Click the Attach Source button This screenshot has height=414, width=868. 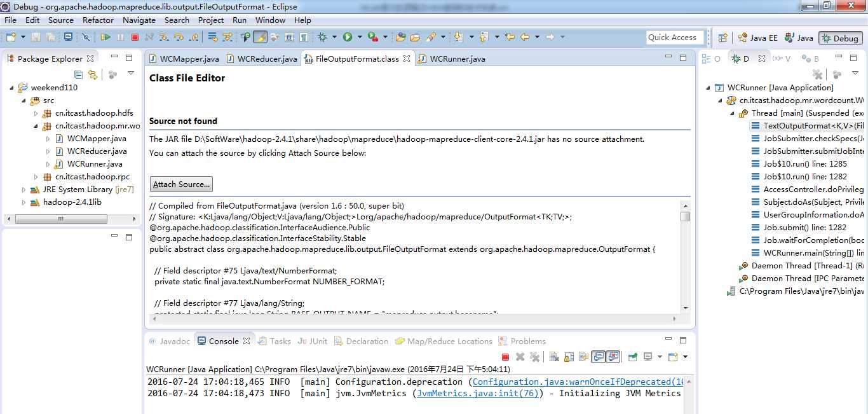tap(181, 184)
